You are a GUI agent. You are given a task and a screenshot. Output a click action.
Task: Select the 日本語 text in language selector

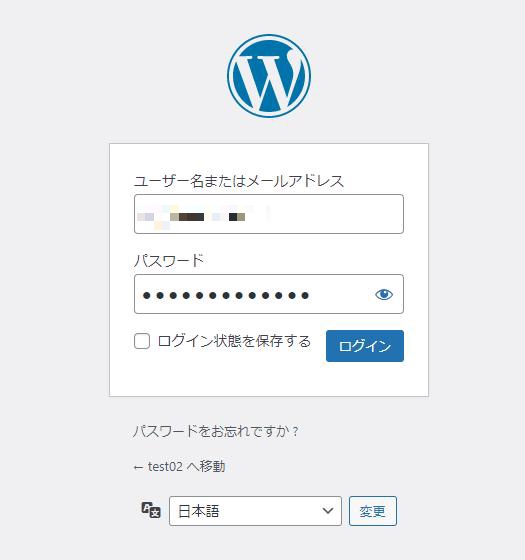coord(198,511)
